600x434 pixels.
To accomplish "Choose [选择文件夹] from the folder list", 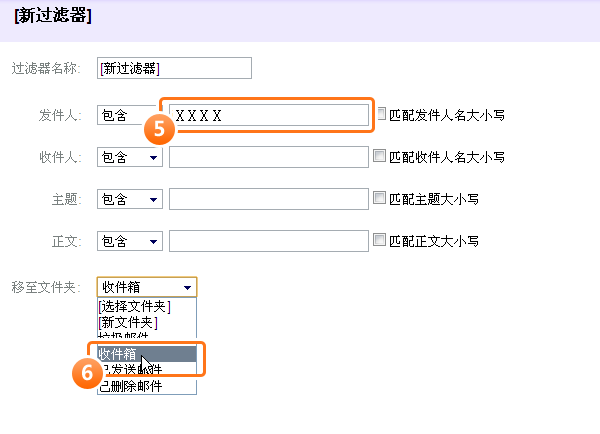I will tap(135, 306).
